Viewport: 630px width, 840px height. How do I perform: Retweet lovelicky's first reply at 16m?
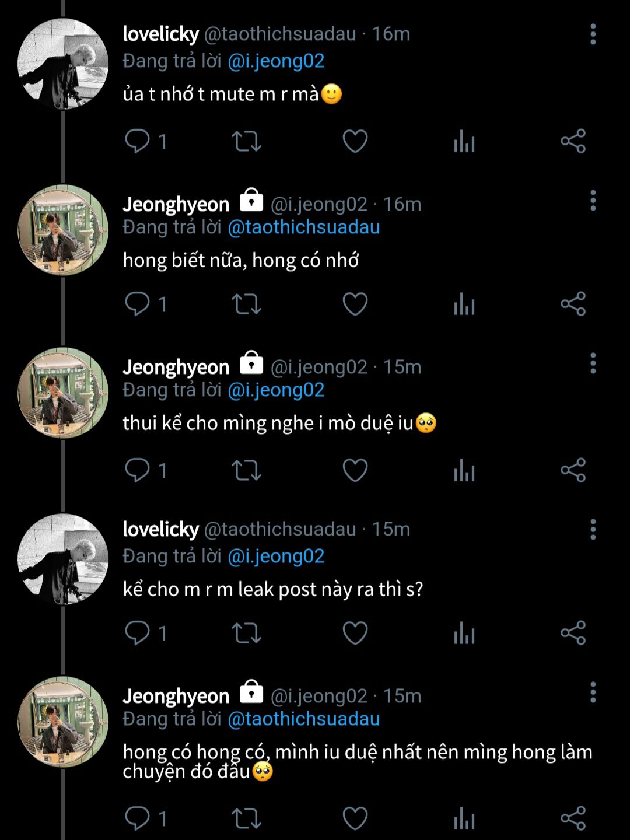pos(246,141)
